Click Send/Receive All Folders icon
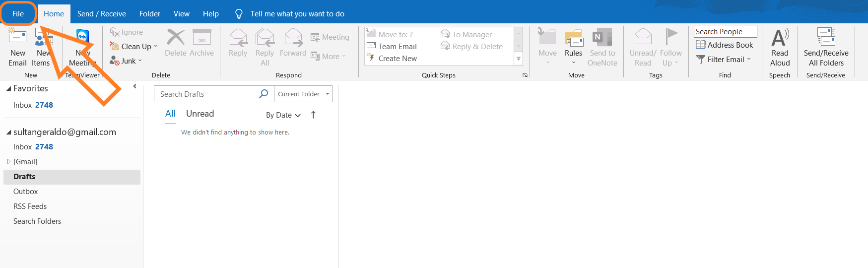 click(x=826, y=38)
